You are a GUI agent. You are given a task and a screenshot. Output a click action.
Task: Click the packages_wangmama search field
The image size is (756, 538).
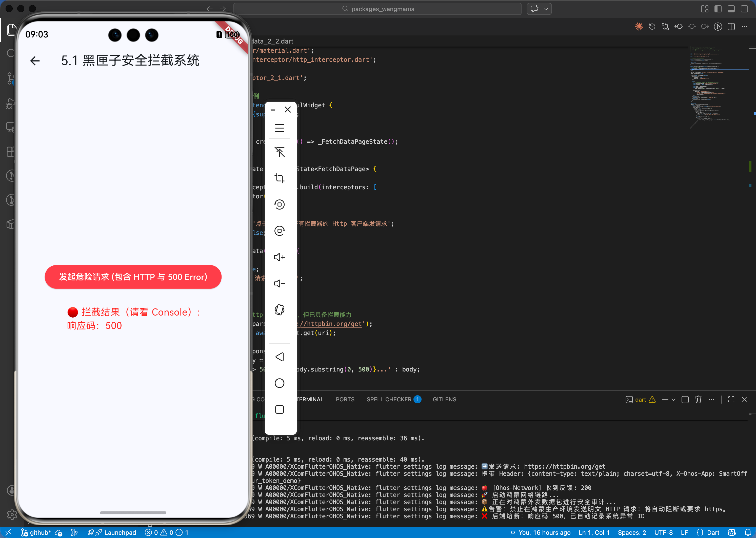pyautogui.click(x=377, y=9)
